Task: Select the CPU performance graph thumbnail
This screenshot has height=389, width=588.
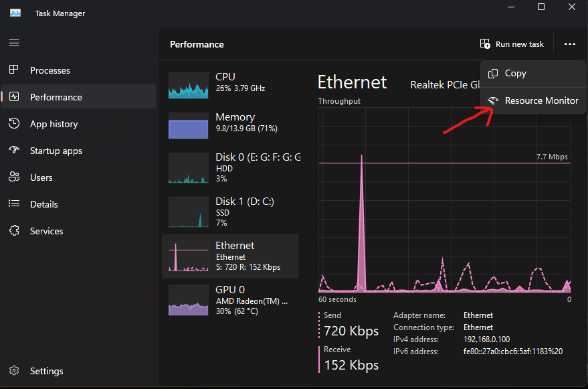Action: (188, 82)
